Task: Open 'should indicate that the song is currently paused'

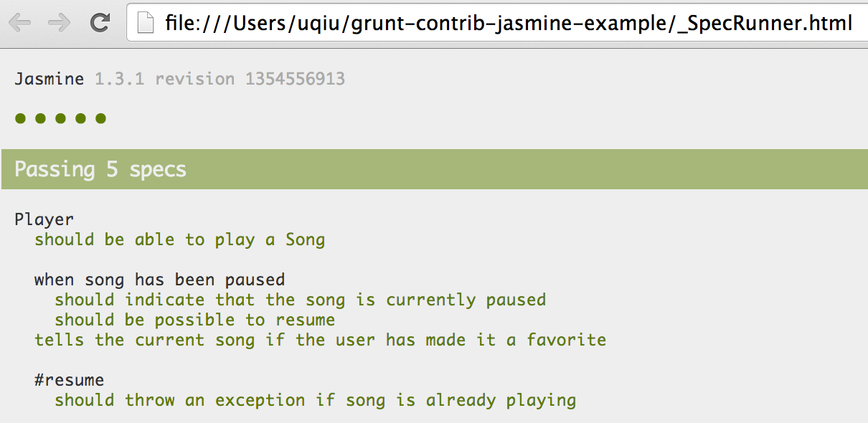Action: pos(300,300)
